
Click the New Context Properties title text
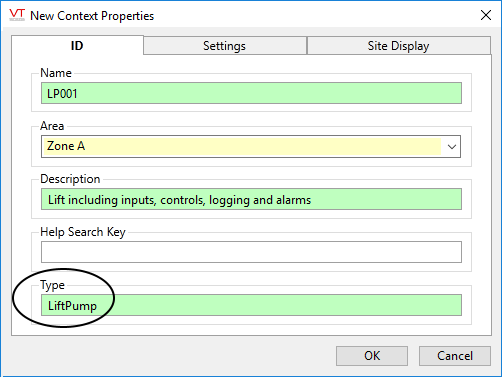pos(92,16)
